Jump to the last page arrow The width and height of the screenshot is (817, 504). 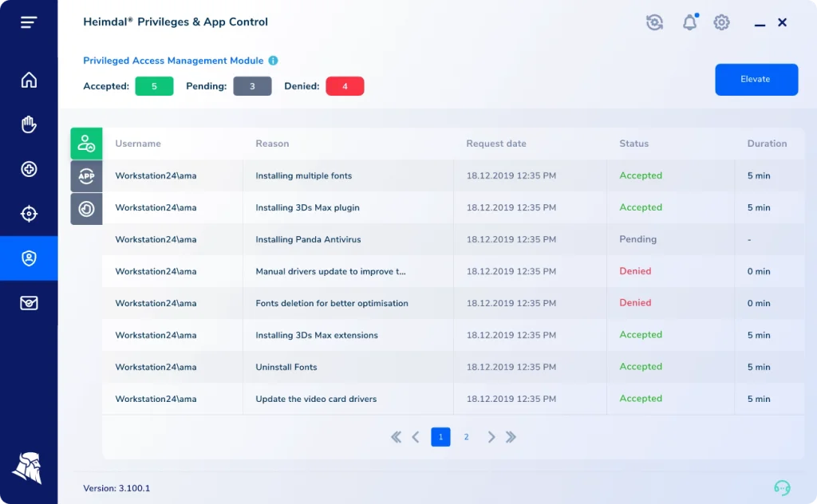[511, 437]
